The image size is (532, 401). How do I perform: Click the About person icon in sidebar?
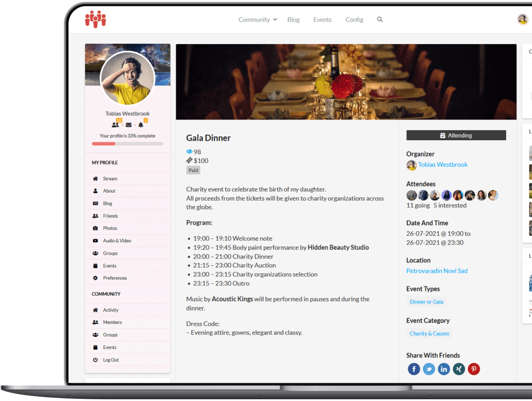pyautogui.click(x=95, y=191)
